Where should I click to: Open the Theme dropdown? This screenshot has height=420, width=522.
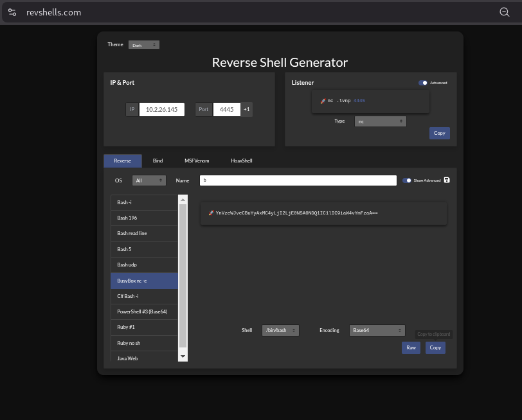coord(143,45)
